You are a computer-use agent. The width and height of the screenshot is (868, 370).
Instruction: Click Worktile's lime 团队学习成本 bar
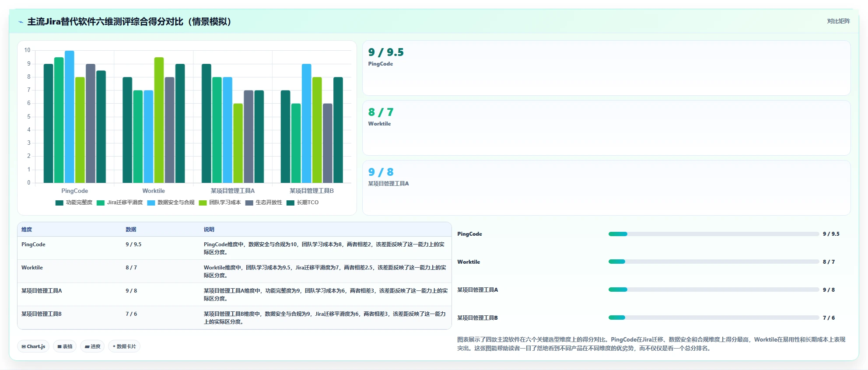(x=159, y=120)
